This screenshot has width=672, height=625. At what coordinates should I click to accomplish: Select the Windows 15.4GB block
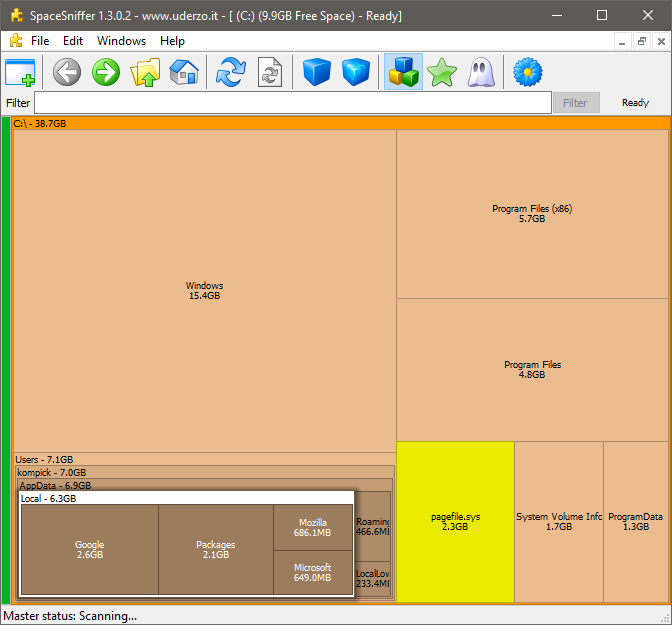[x=204, y=291]
